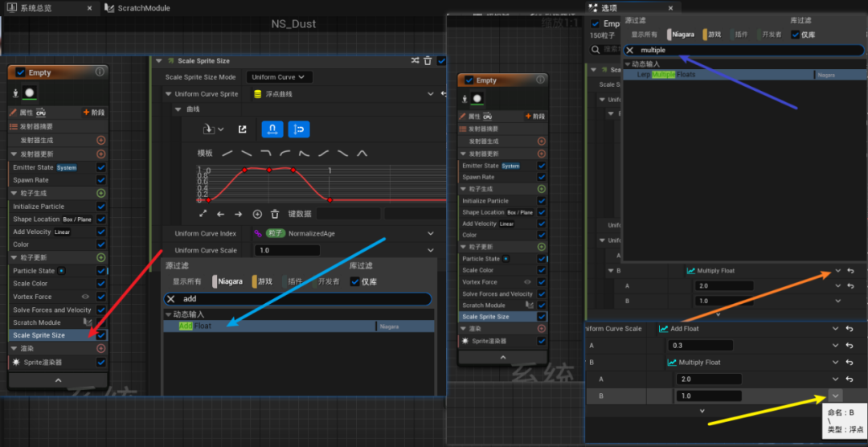The height and width of the screenshot is (447, 868).
Task: Click 阶段 button in left Empty emitter
Action: click(93, 113)
